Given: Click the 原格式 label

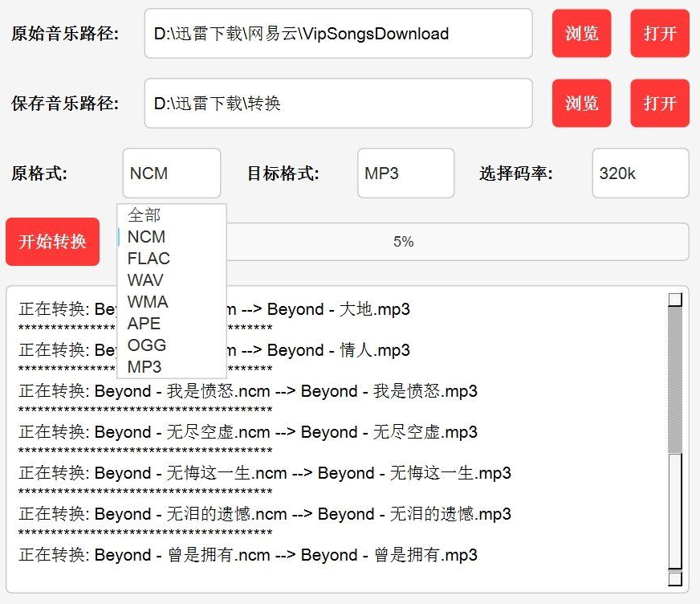Looking at the screenshot, I should tap(39, 173).
